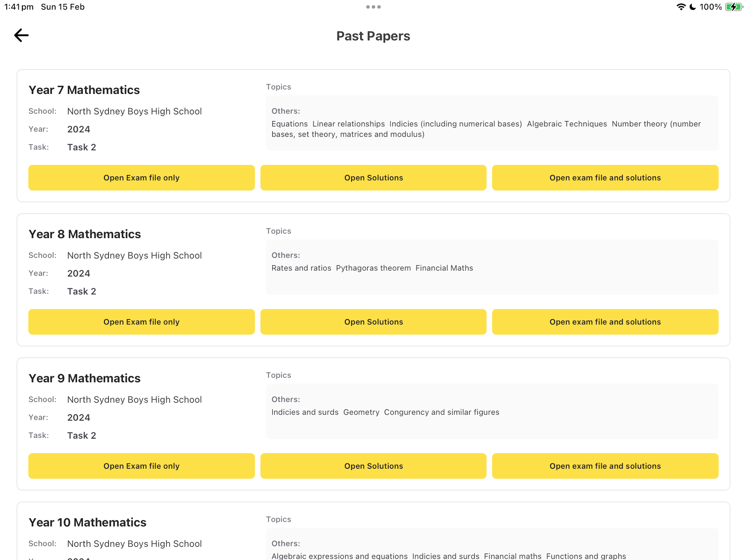Tap the Linear relationships topic

(349, 124)
